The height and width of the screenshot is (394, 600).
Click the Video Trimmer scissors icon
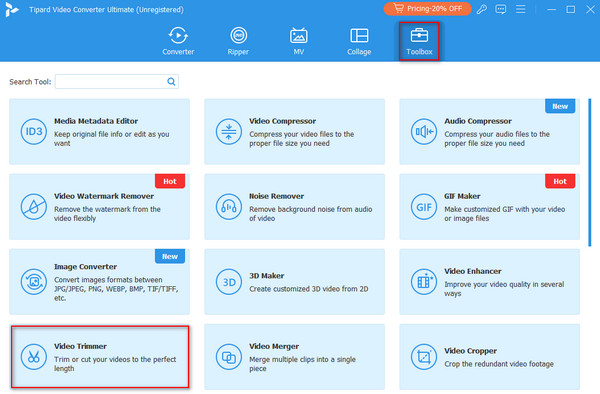click(34, 357)
